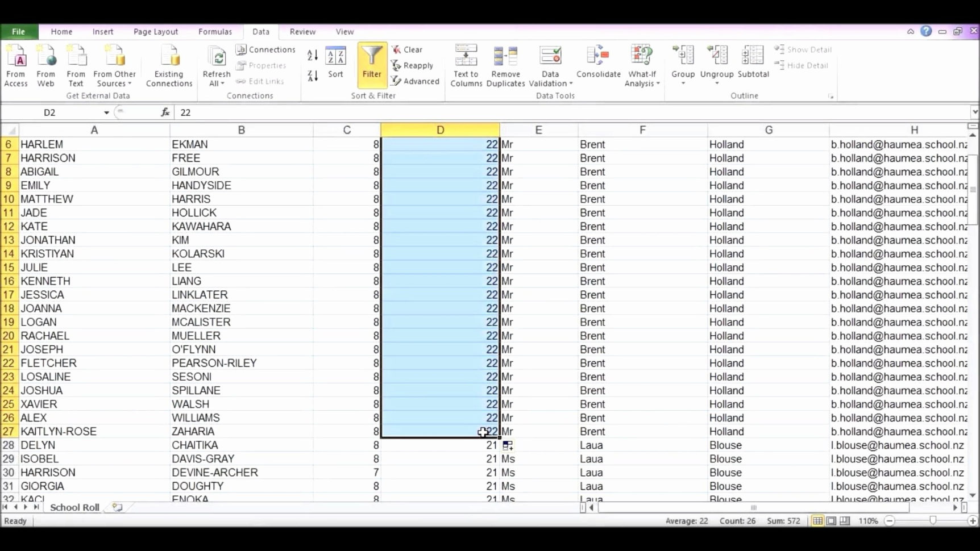This screenshot has height=551, width=980.
Task: Open the Text to Columns tool
Action: coord(466,64)
